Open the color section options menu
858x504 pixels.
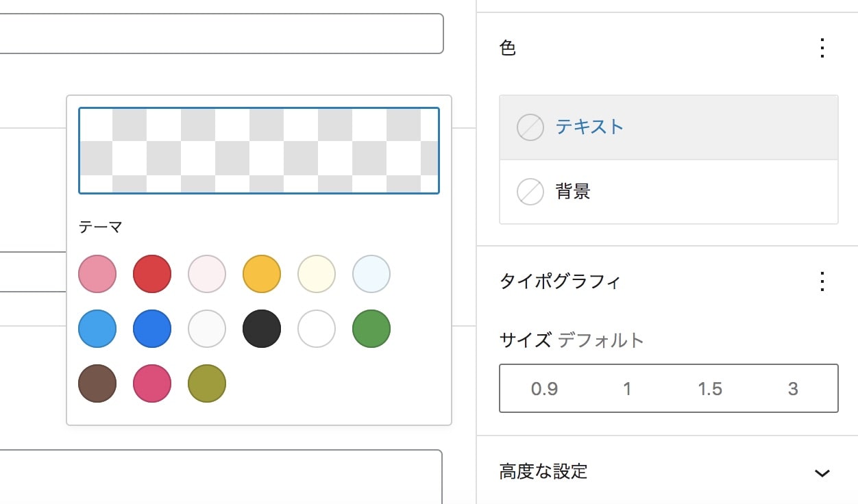[822, 48]
